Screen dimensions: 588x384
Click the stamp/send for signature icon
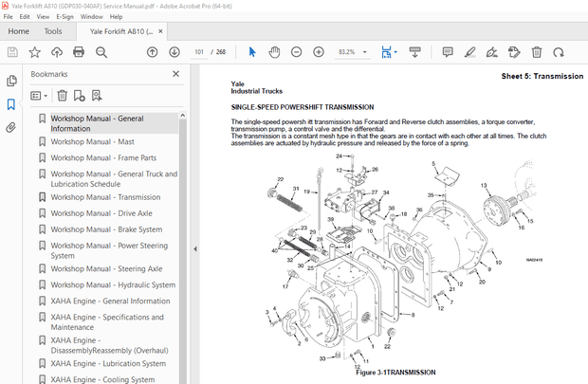514,52
